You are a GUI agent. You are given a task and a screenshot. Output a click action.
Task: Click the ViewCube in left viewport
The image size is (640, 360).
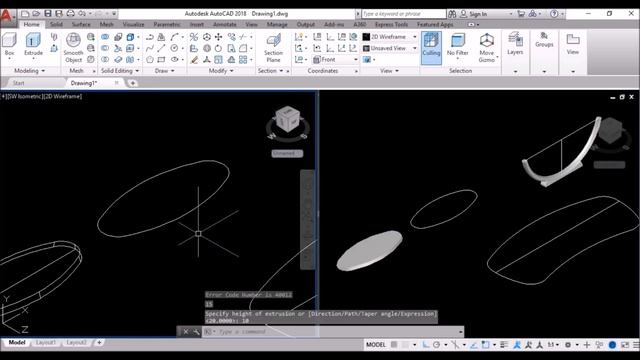(x=288, y=120)
